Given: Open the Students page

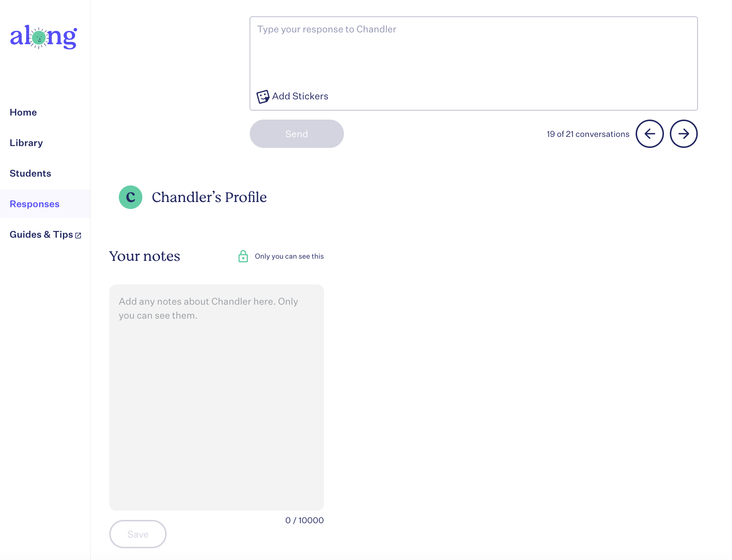Looking at the screenshot, I should [x=30, y=173].
